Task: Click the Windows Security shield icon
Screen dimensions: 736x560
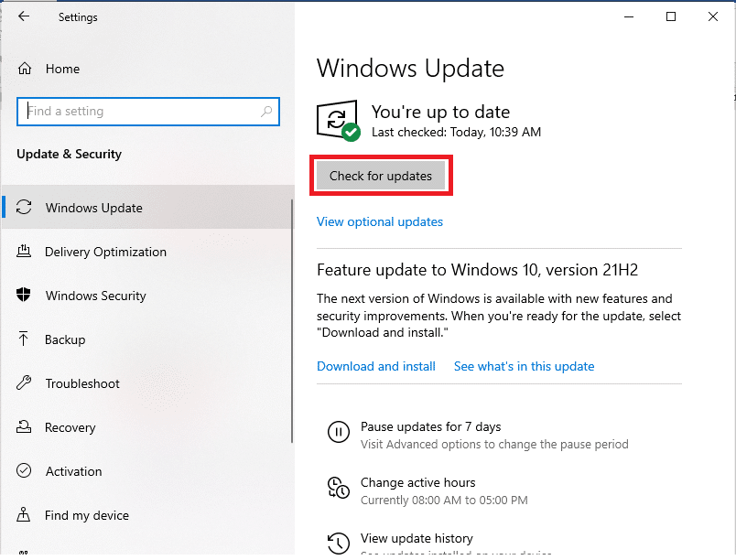Action: coord(24,295)
